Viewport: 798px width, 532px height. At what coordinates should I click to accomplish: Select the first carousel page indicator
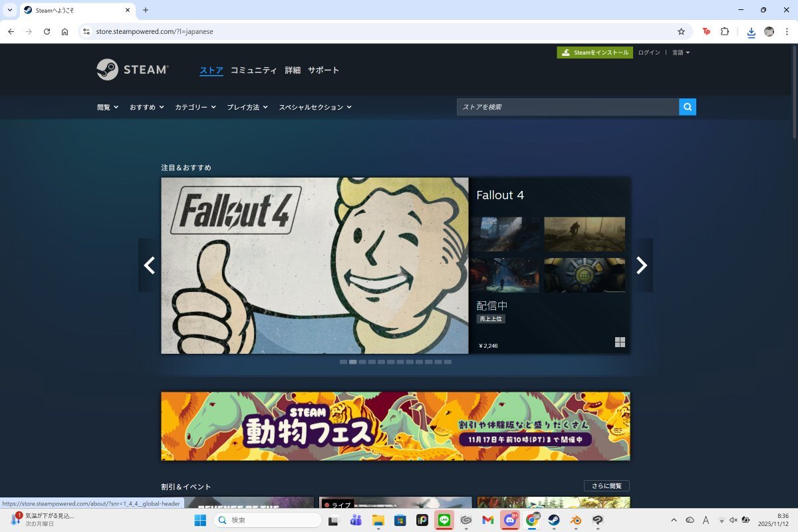click(x=343, y=362)
